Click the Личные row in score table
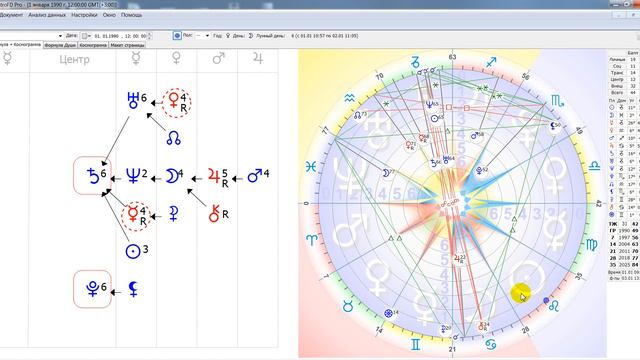Image resolution: width=640 pixels, height=360 pixels. pos(624,60)
